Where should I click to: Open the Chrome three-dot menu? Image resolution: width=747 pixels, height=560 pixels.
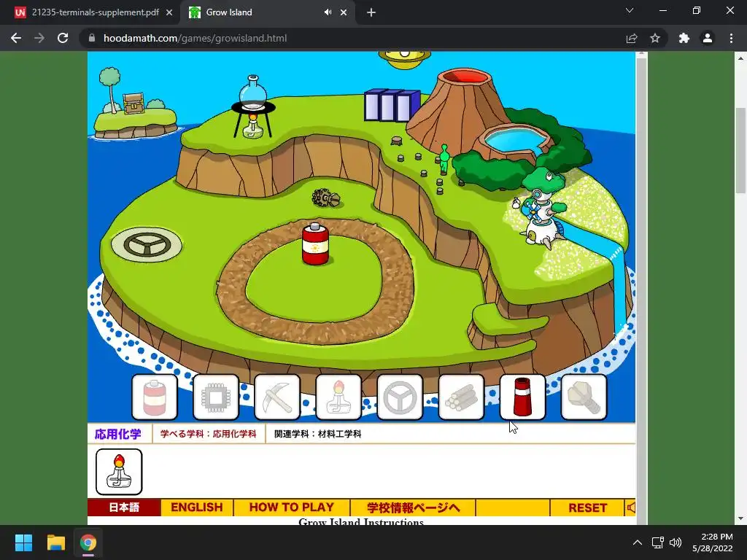731,38
